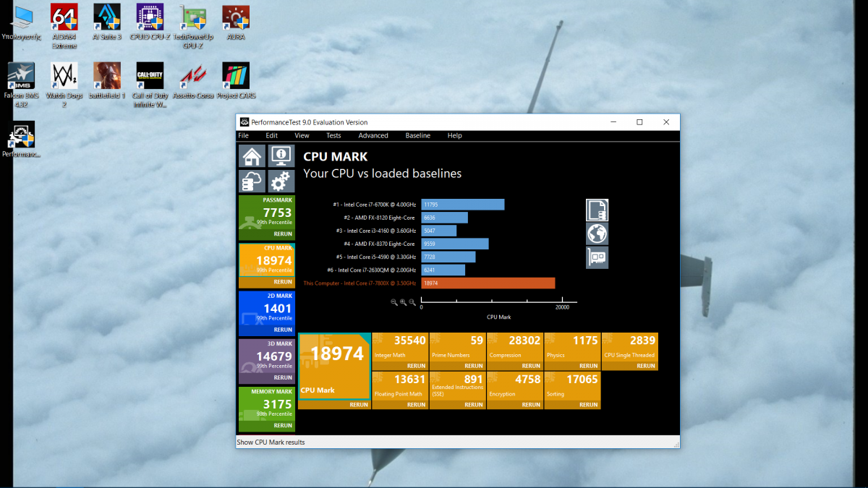Viewport: 868px width, 488px height.
Task: Select the Assetto Corsa desktop icon
Action: [x=192, y=80]
